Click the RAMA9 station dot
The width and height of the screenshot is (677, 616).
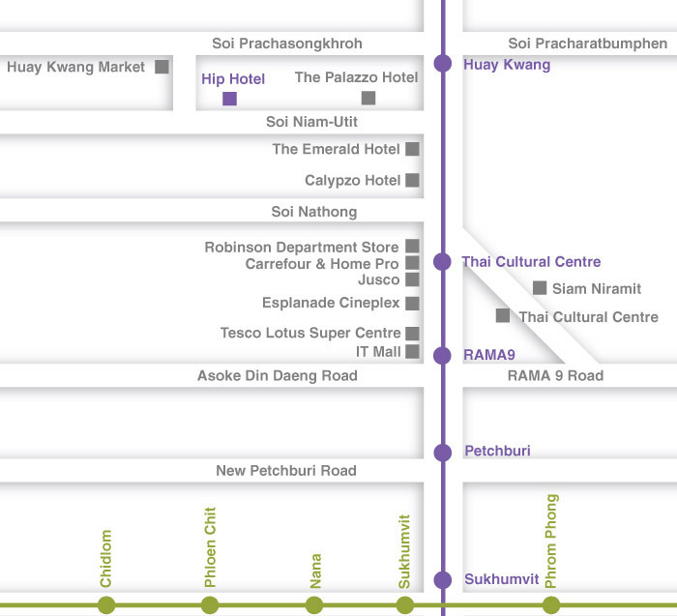click(x=442, y=355)
